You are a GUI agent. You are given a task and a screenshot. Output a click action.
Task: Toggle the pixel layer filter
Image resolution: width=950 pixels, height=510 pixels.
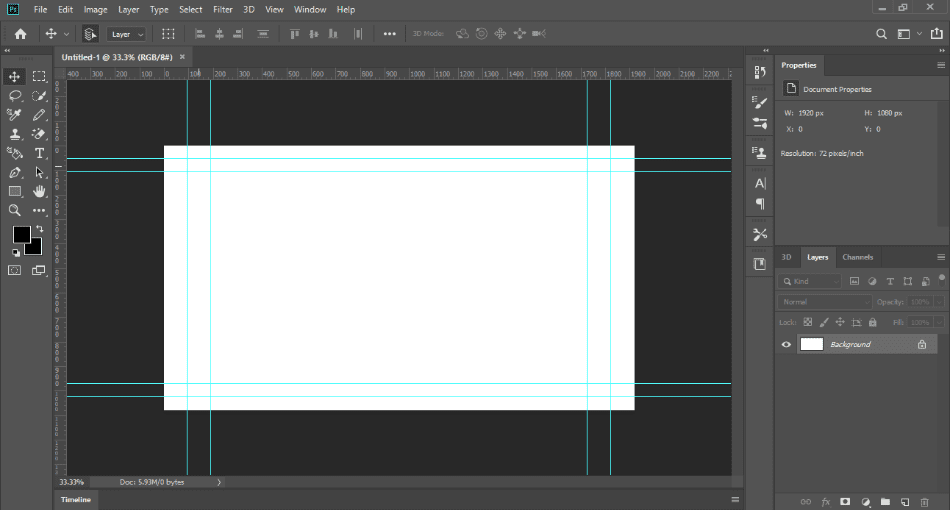tap(854, 281)
